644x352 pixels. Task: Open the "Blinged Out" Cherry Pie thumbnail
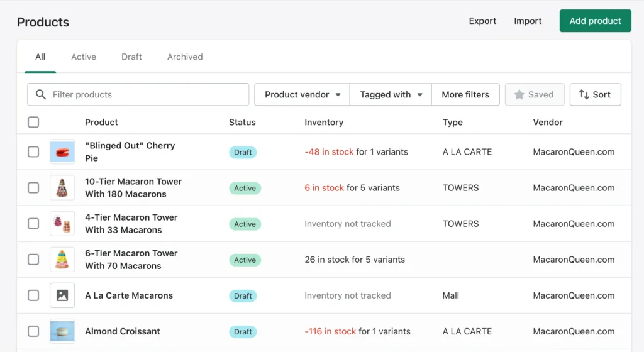[x=62, y=152]
